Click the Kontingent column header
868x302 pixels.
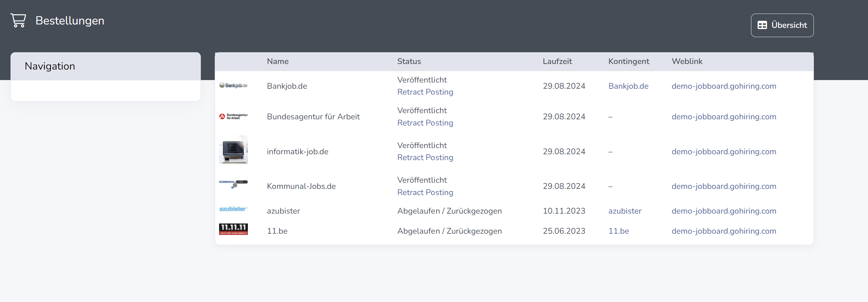[x=628, y=62]
